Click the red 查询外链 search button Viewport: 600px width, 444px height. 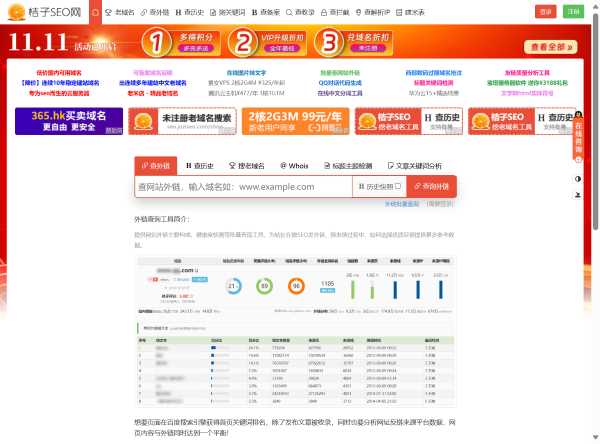pos(431,186)
